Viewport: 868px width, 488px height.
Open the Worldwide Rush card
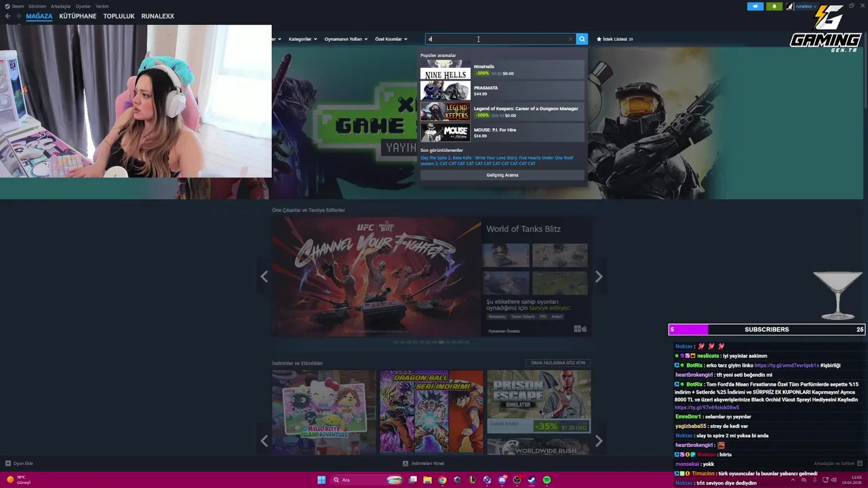(x=539, y=445)
